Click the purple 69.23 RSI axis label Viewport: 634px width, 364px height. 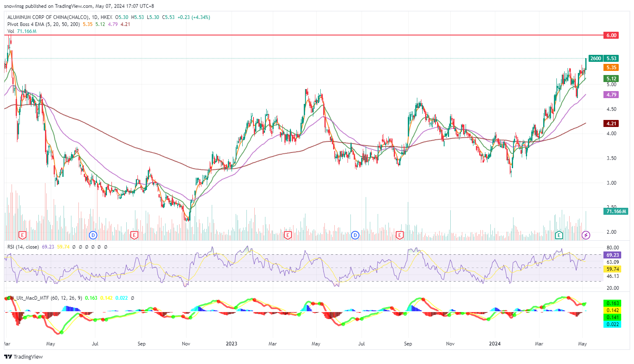tap(613, 255)
